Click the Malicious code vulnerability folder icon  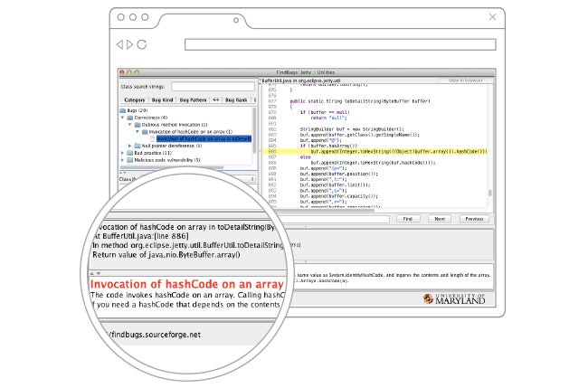point(130,160)
